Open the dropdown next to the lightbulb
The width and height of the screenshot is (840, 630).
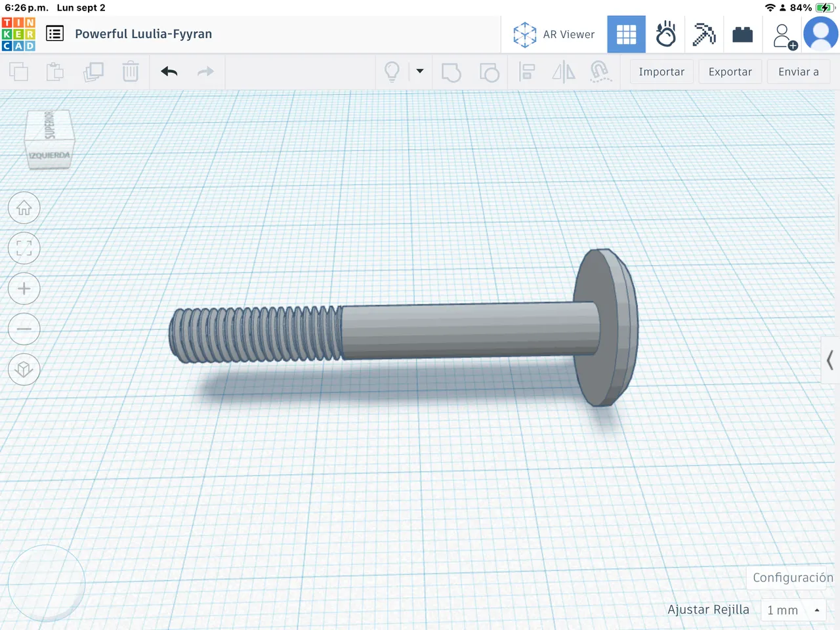(x=420, y=72)
